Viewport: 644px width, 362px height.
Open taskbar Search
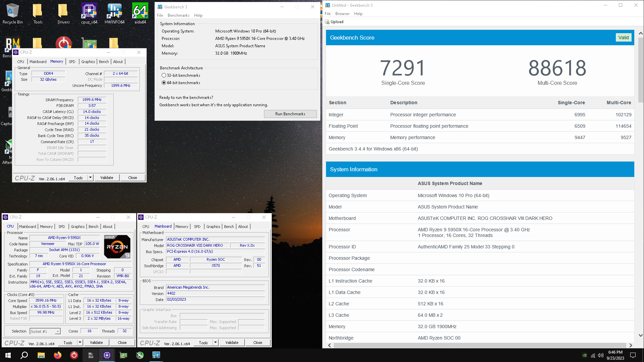coord(24,355)
